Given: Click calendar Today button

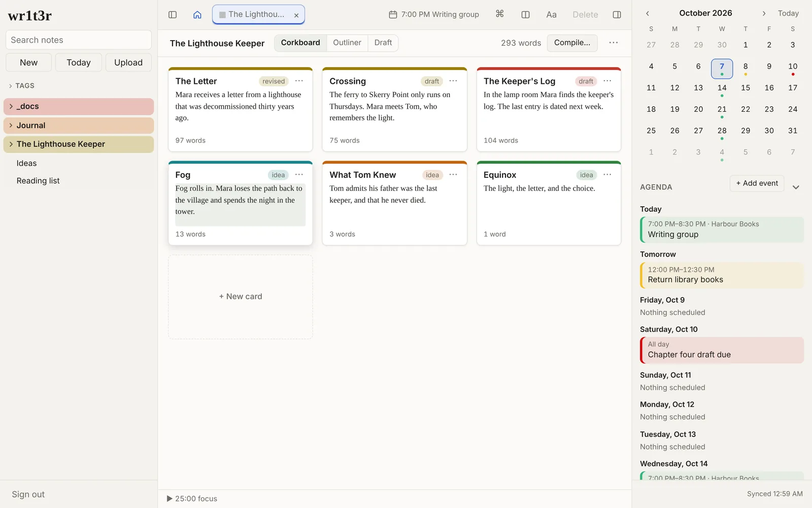Looking at the screenshot, I should tap(788, 14).
